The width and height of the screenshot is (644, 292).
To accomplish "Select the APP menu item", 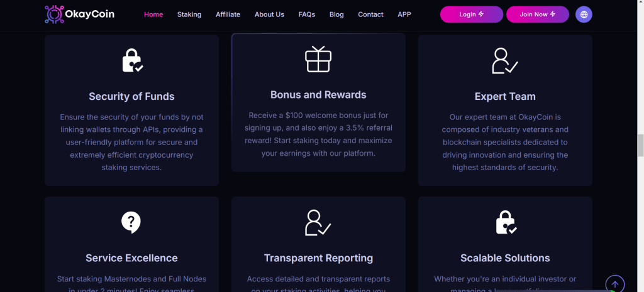I will click(x=404, y=14).
